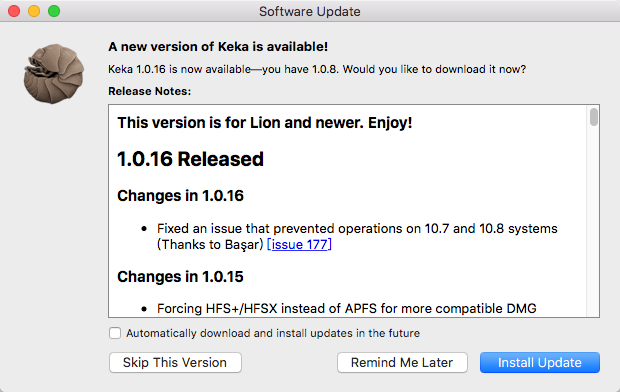The image size is (620, 392).
Task: Click the Keka armadillo app icon
Action: [x=54, y=74]
